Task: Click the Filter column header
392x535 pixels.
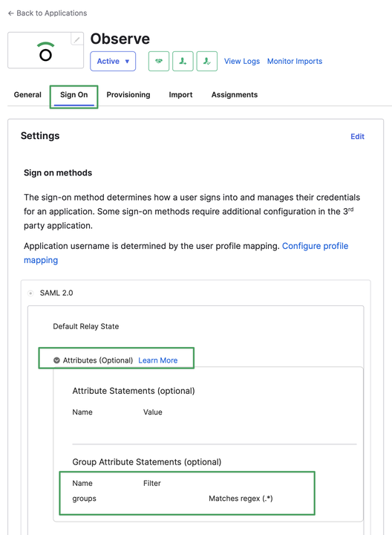Action: (x=152, y=483)
